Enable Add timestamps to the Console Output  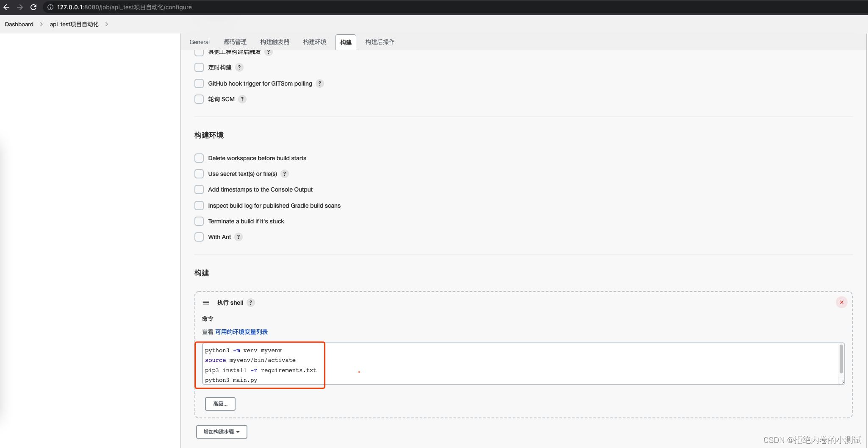(x=199, y=189)
